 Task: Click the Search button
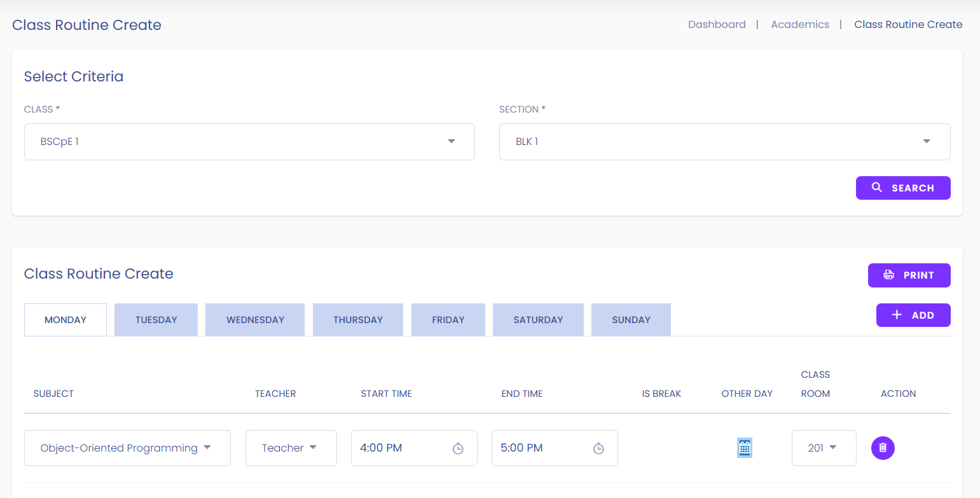(903, 188)
